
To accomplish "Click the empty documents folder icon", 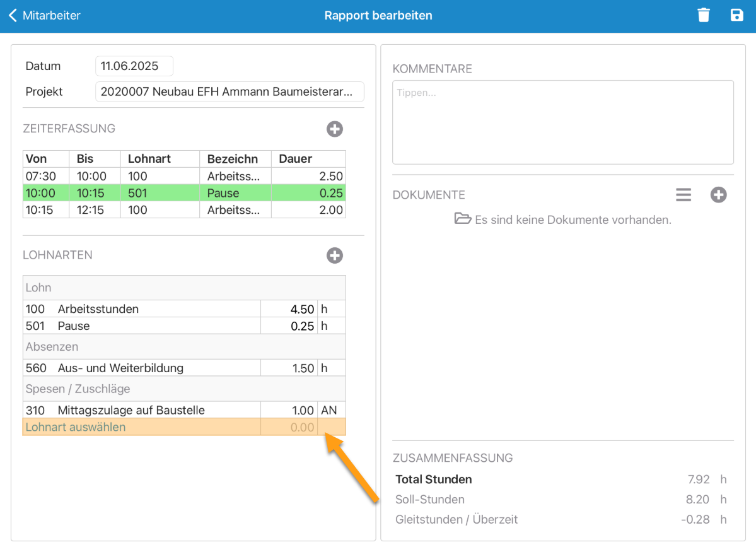I will click(463, 220).
